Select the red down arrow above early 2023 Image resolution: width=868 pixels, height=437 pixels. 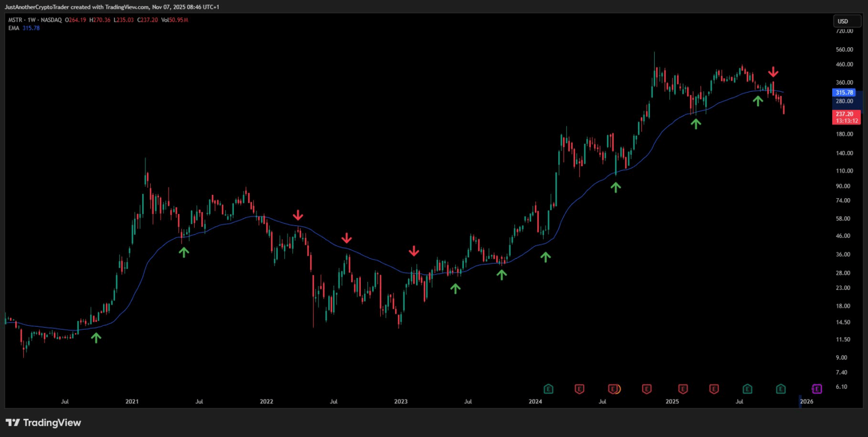coord(414,251)
